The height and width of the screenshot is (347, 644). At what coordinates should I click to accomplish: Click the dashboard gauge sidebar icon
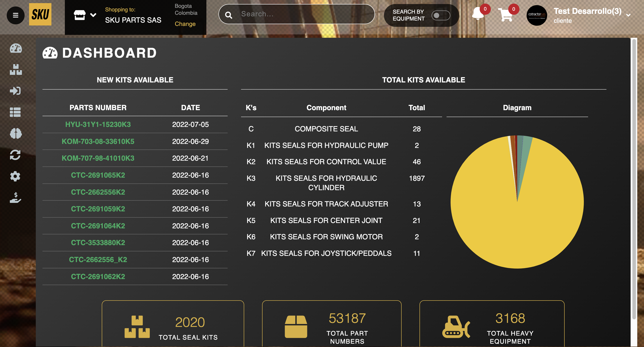[x=16, y=48]
